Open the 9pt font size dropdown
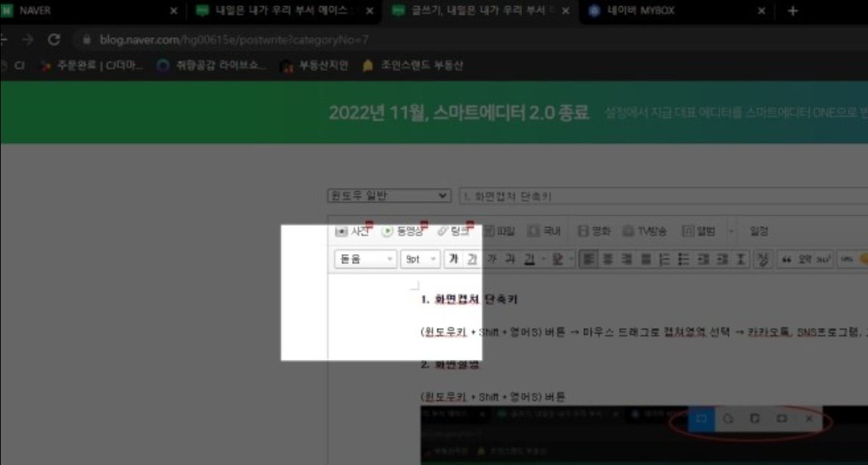The image size is (868, 465). pyautogui.click(x=420, y=259)
